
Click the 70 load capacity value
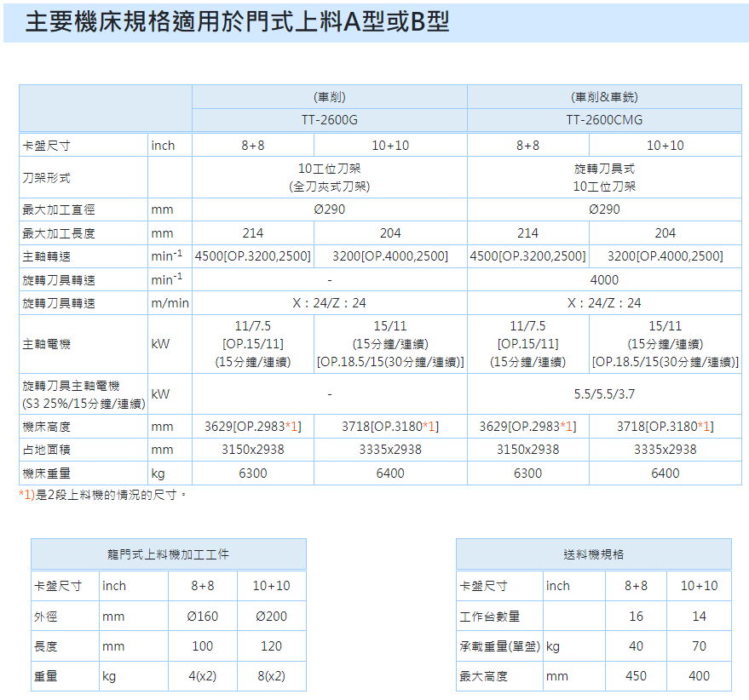[699, 646]
